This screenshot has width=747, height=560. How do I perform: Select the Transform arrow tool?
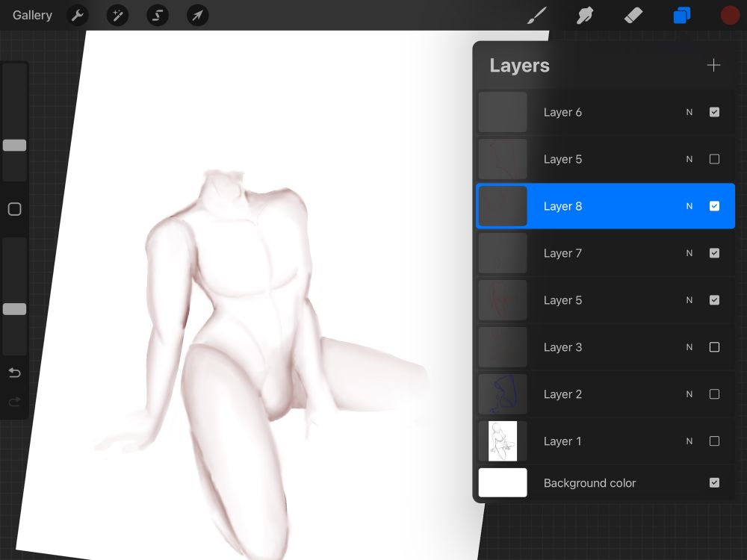tap(197, 15)
